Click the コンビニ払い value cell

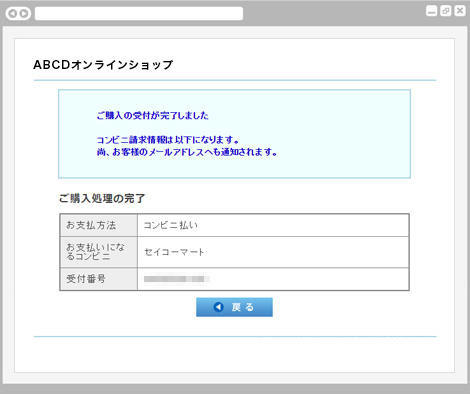coord(273,225)
